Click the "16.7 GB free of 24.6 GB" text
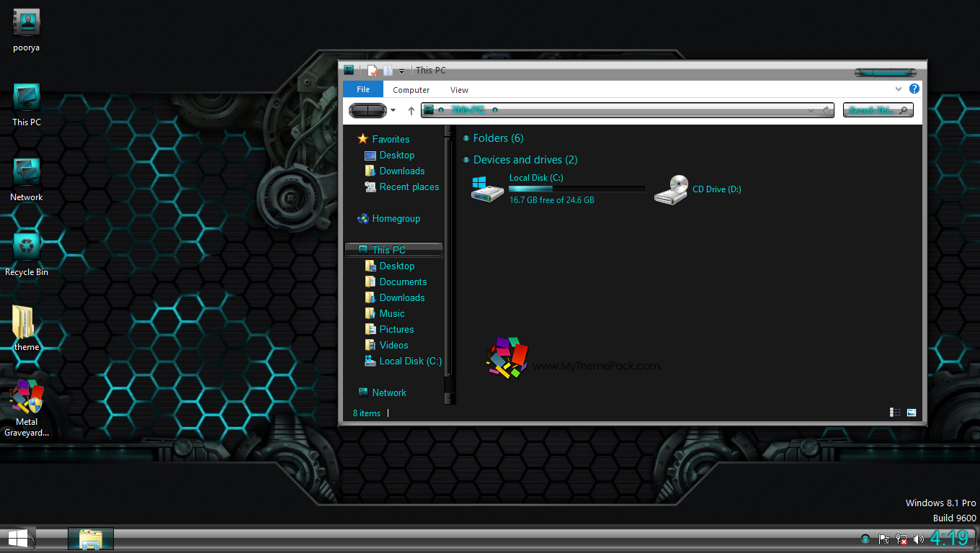This screenshot has width=980, height=553. pyautogui.click(x=552, y=200)
